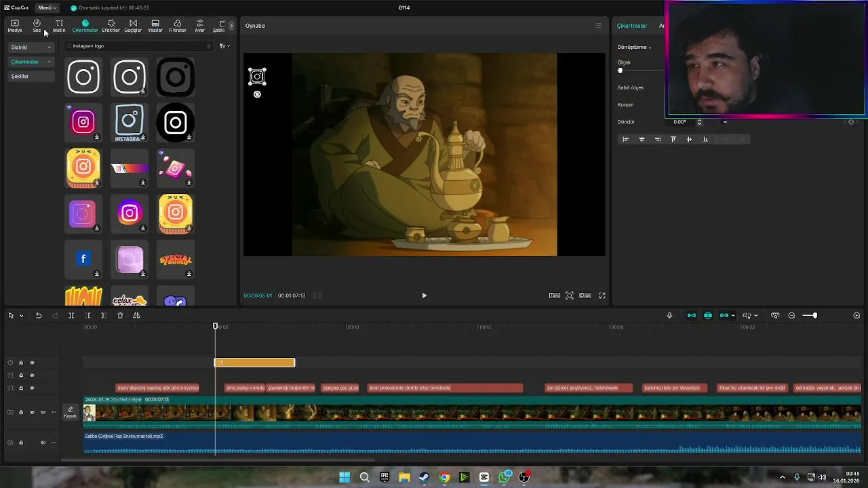Split clip at playhead
This screenshot has height=488, width=868.
pyautogui.click(x=71, y=315)
